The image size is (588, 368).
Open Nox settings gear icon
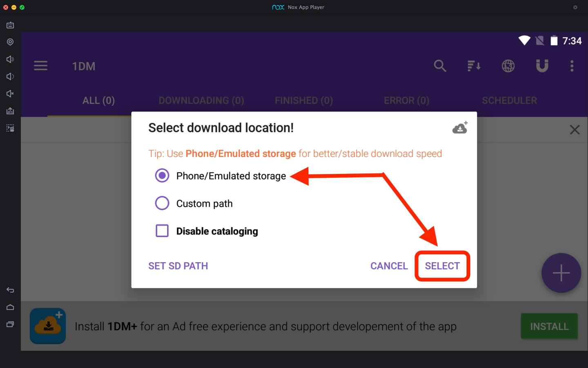pyautogui.click(x=575, y=7)
